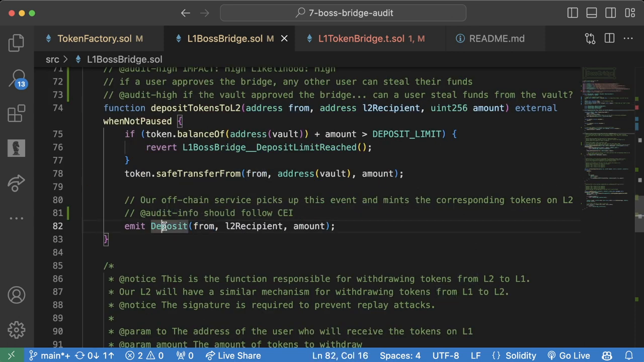Toggle the bottom panel visibility
Screen dimensions: 644x362
point(592,13)
